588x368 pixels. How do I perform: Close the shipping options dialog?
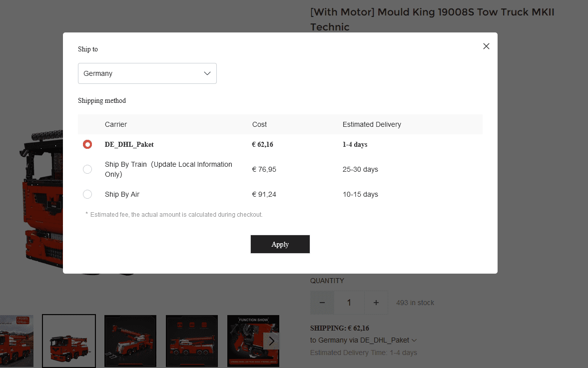tap(486, 46)
